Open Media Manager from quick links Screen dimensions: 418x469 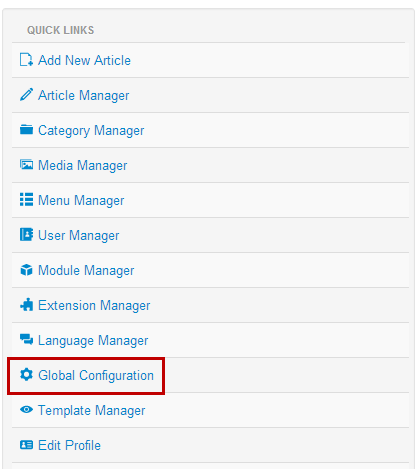pos(83,166)
